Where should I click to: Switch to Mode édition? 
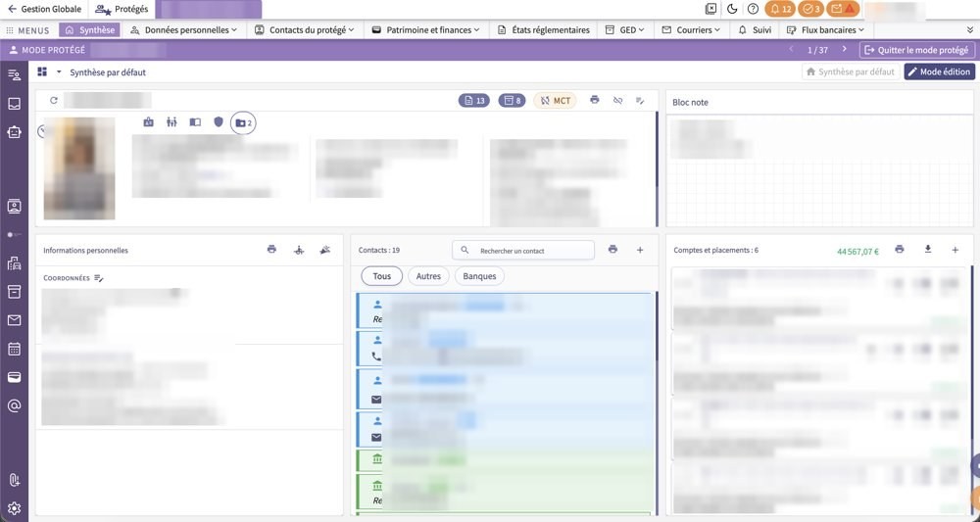[x=940, y=71]
